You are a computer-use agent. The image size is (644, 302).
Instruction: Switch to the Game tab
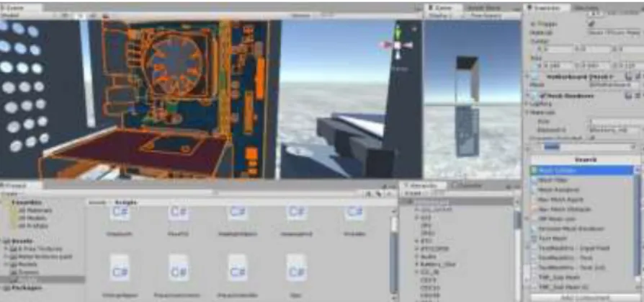[x=443, y=8]
